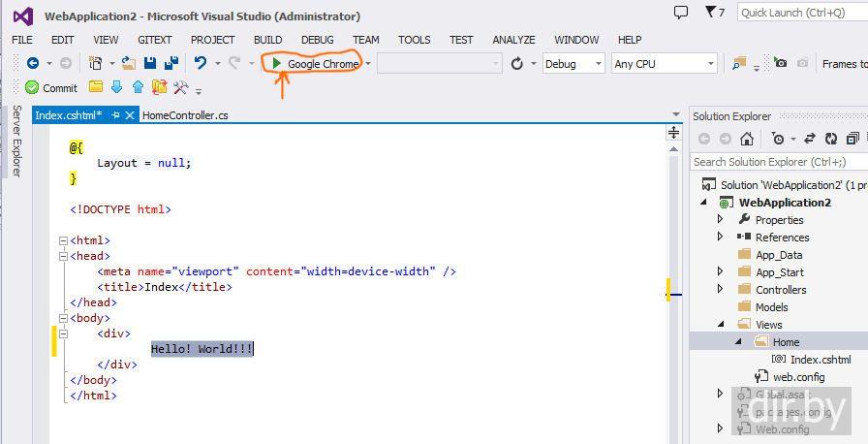
Task: Click the Collapse All icon in Solution Explorer
Action: click(x=852, y=139)
